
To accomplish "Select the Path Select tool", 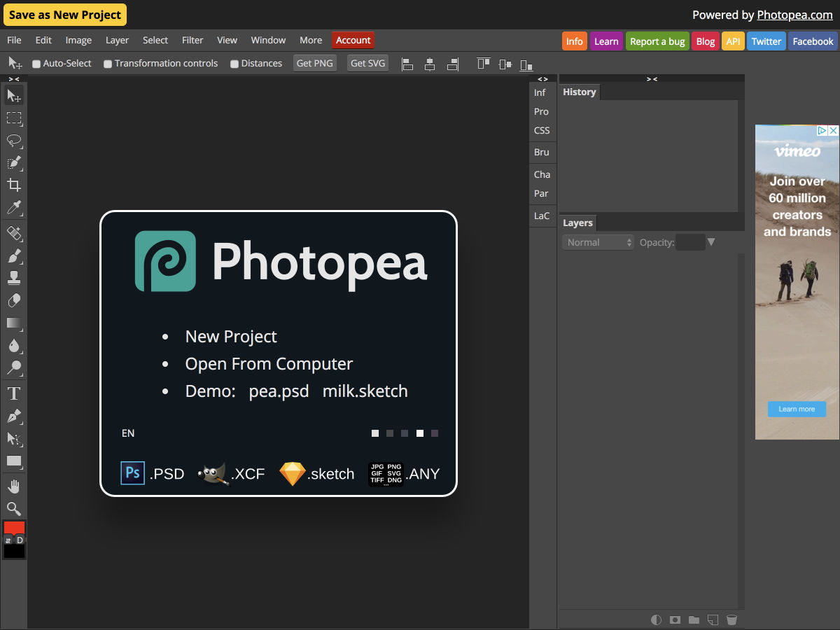I will pos(14,438).
